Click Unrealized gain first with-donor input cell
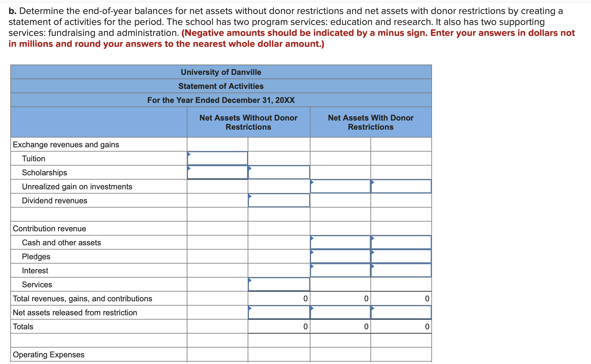Image resolution: width=591 pixels, height=364 pixels. (340, 186)
